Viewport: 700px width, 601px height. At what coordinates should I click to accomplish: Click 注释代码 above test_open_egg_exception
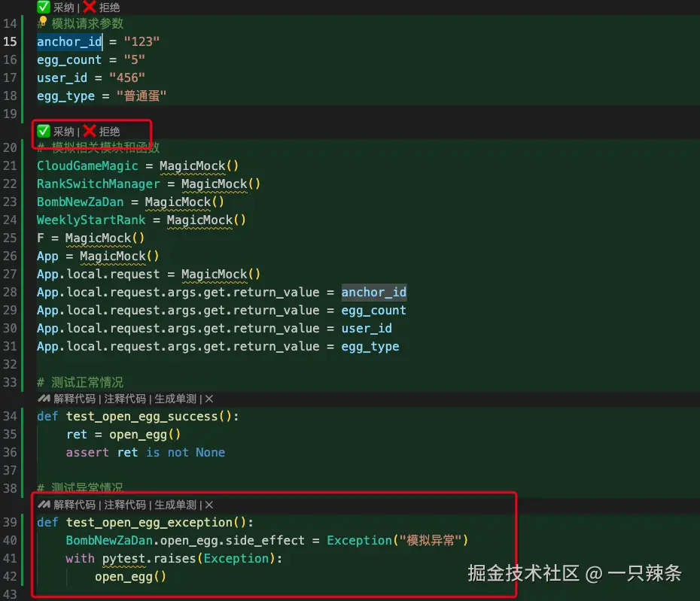click(x=125, y=505)
